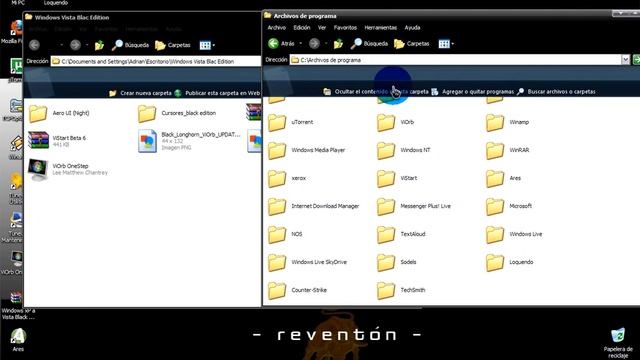This screenshot has width=640, height=360.
Task: Select ViOrb OneStep application
Action: click(68, 169)
